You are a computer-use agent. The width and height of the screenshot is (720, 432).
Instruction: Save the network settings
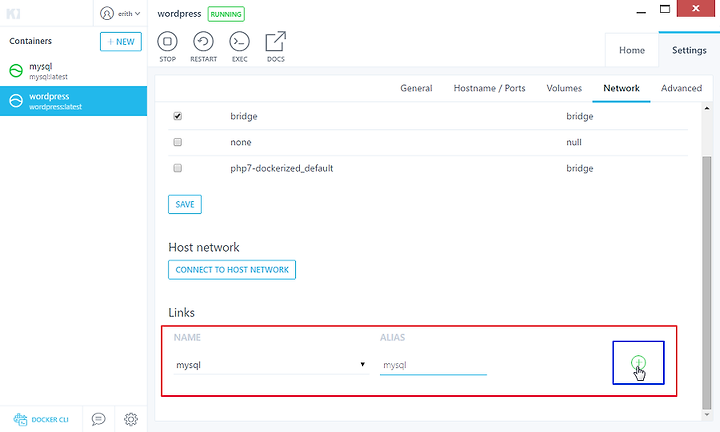[185, 204]
